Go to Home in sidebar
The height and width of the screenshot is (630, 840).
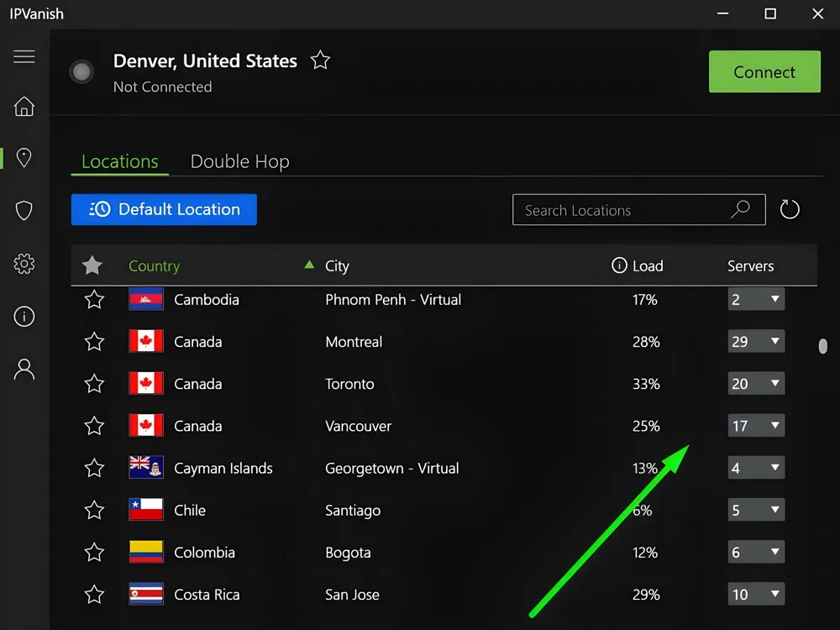[x=24, y=106]
